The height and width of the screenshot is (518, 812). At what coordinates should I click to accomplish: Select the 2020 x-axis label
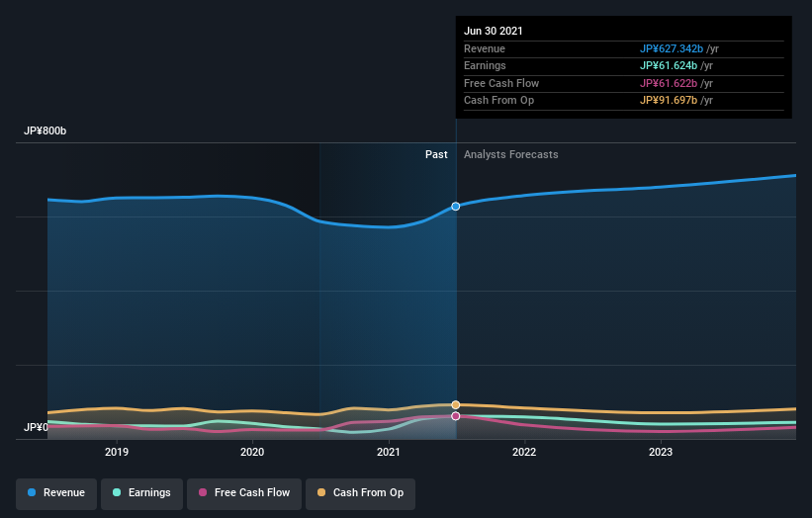tap(252, 453)
